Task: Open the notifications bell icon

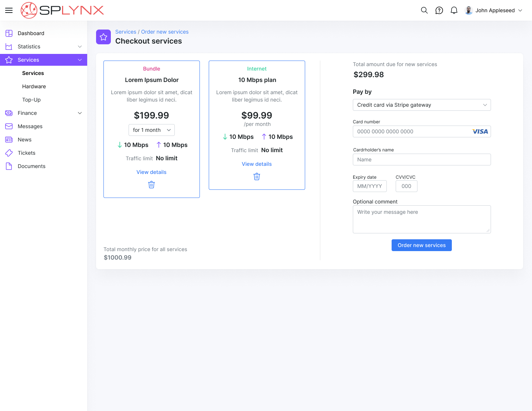Action: pos(454,10)
